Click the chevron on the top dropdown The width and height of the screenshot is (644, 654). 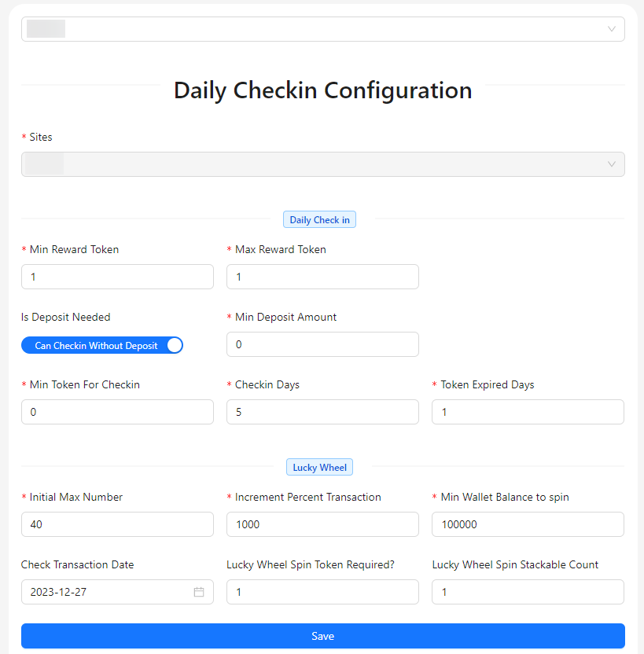point(612,29)
